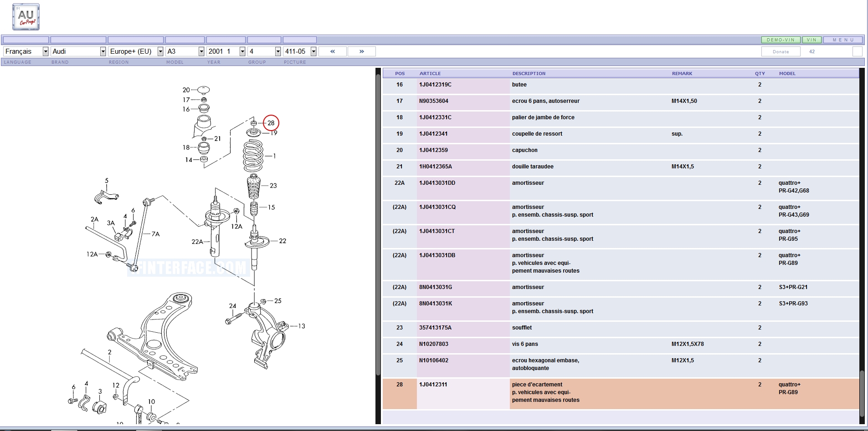Open the Brand dropdown showing Audi

(78, 51)
